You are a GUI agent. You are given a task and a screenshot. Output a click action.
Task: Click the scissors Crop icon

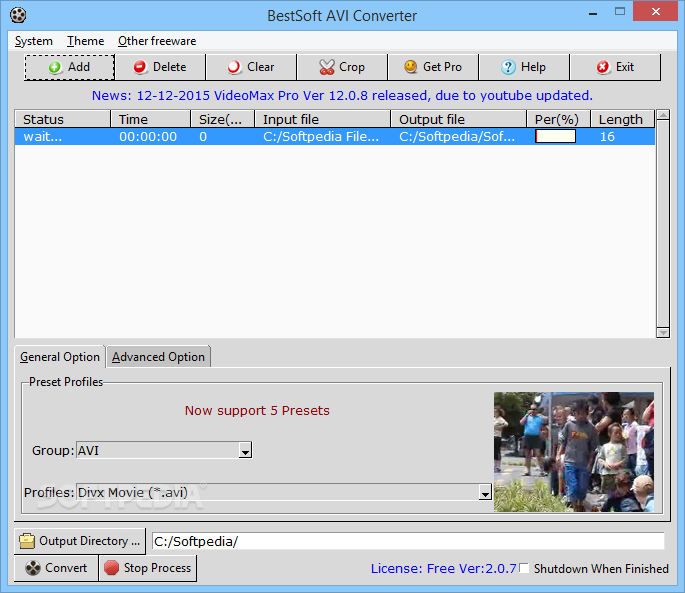tap(327, 67)
